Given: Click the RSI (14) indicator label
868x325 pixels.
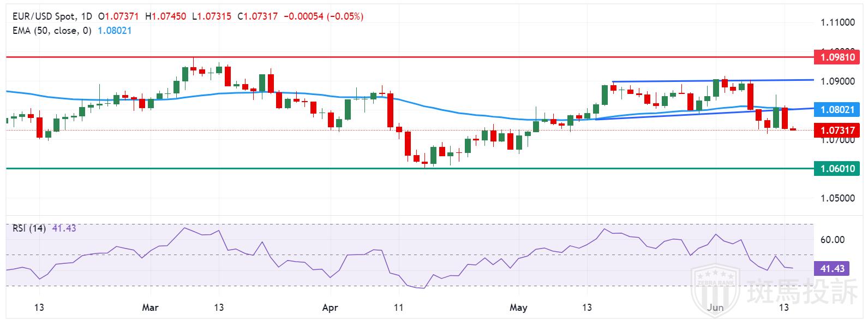Looking at the screenshot, I should tap(29, 228).
